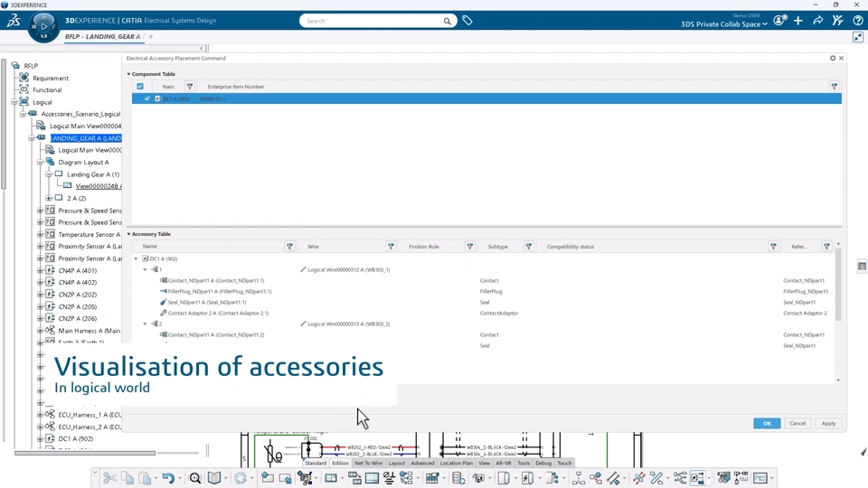Open the 3DS Private Collab Space dropdown

724,24
